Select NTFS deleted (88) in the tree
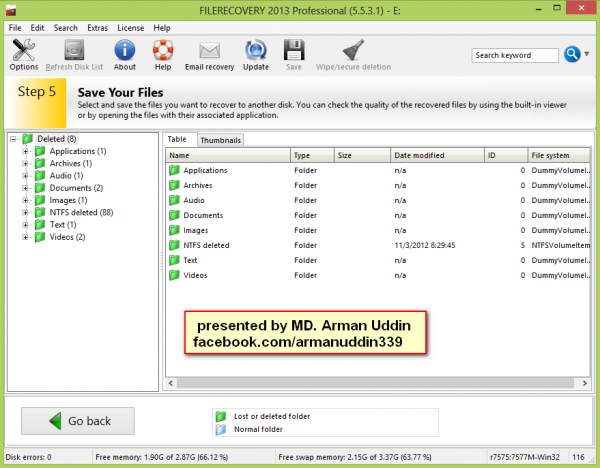 pyautogui.click(x=81, y=212)
